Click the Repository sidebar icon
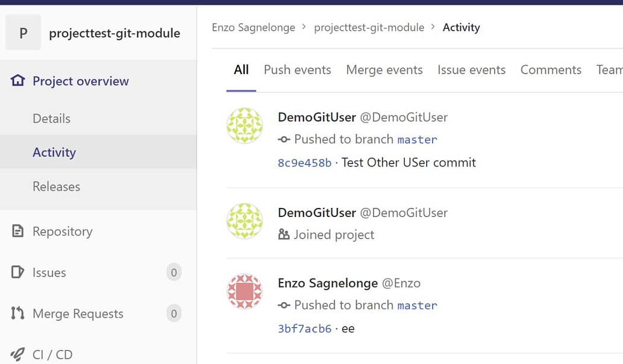The image size is (623, 364). [x=17, y=231]
